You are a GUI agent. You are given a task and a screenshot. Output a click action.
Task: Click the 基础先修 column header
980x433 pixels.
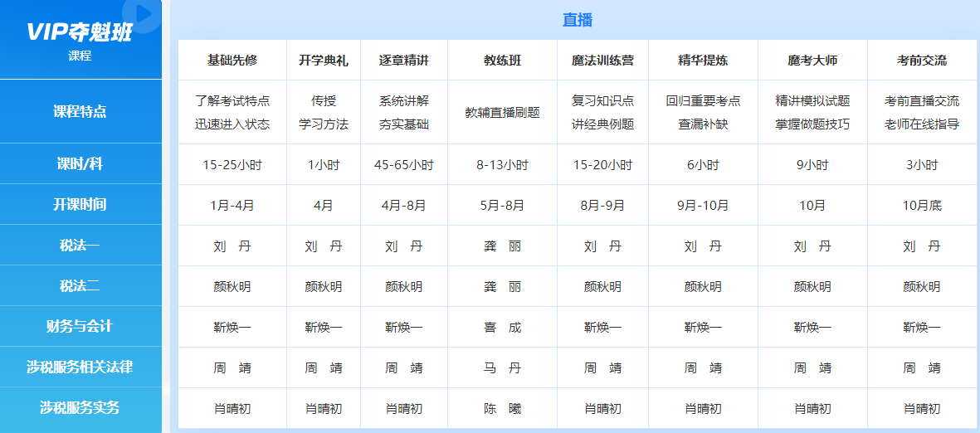(x=232, y=61)
